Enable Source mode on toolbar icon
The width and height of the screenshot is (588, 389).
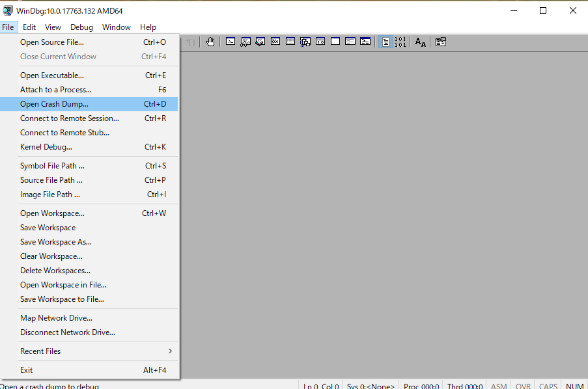pos(385,42)
